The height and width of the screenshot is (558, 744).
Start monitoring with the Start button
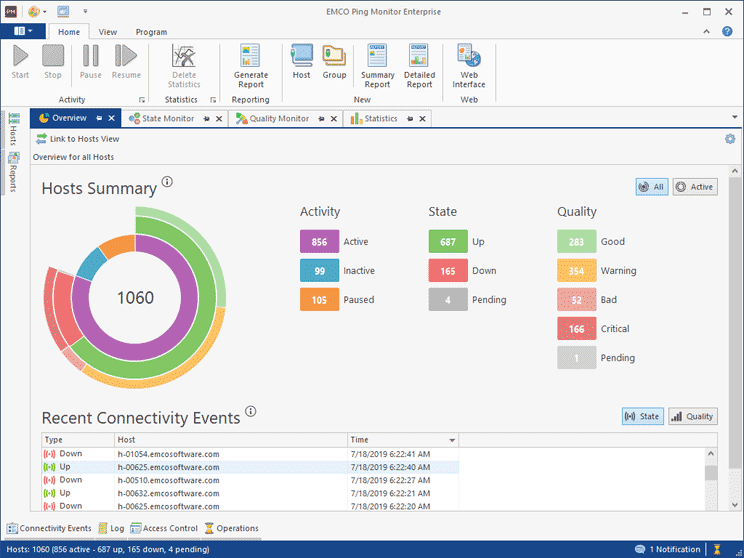(x=20, y=62)
